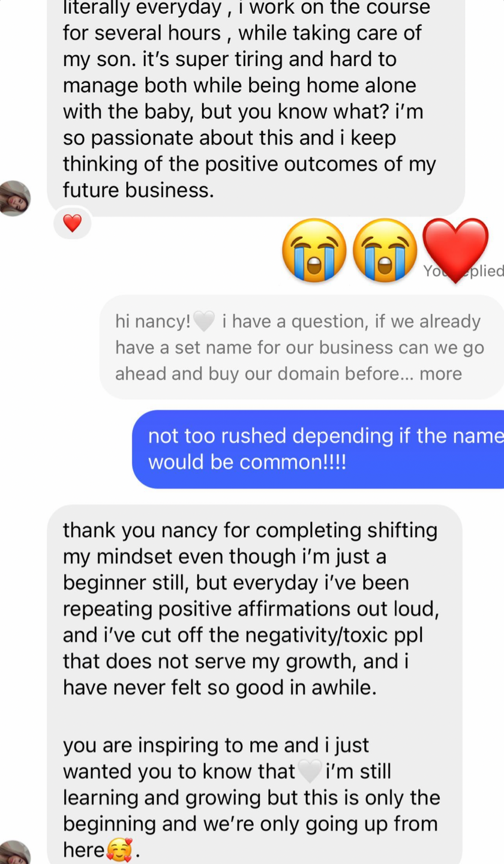Tap 'have never felt so good in awhile.' line

pos(220,688)
